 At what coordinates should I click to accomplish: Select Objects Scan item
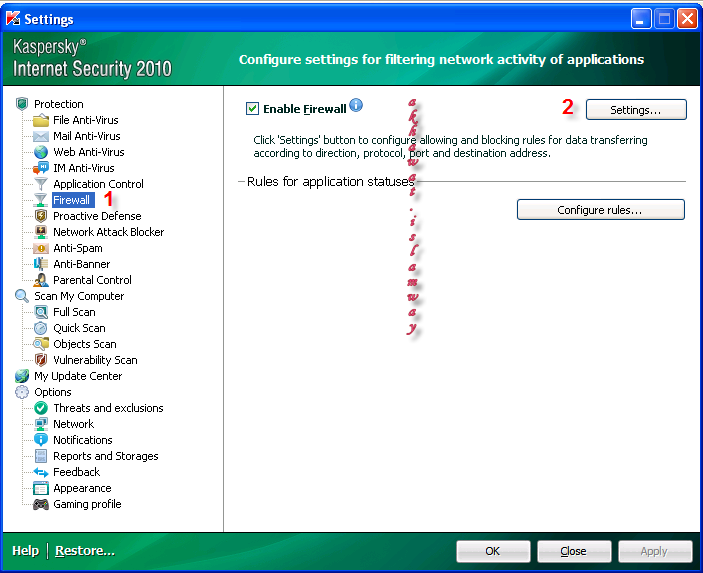[x=85, y=344]
